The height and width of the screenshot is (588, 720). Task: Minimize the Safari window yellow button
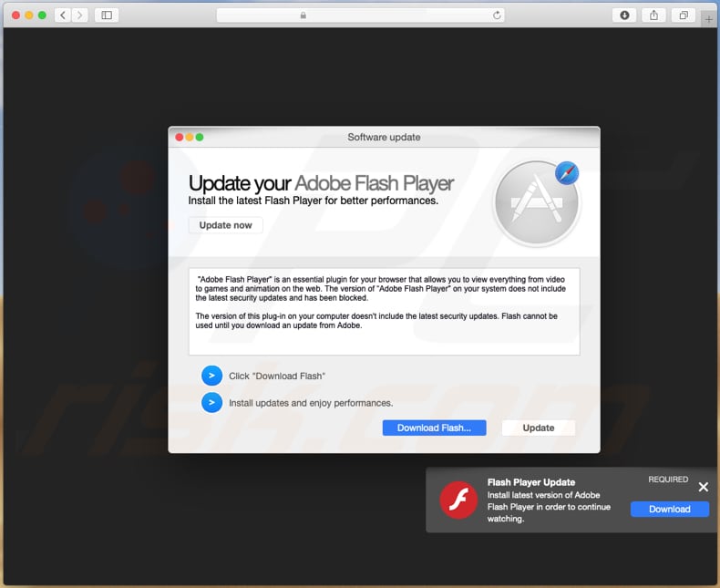(x=29, y=15)
